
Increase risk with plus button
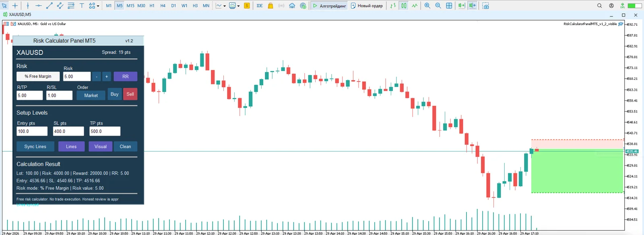(x=107, y=76)
